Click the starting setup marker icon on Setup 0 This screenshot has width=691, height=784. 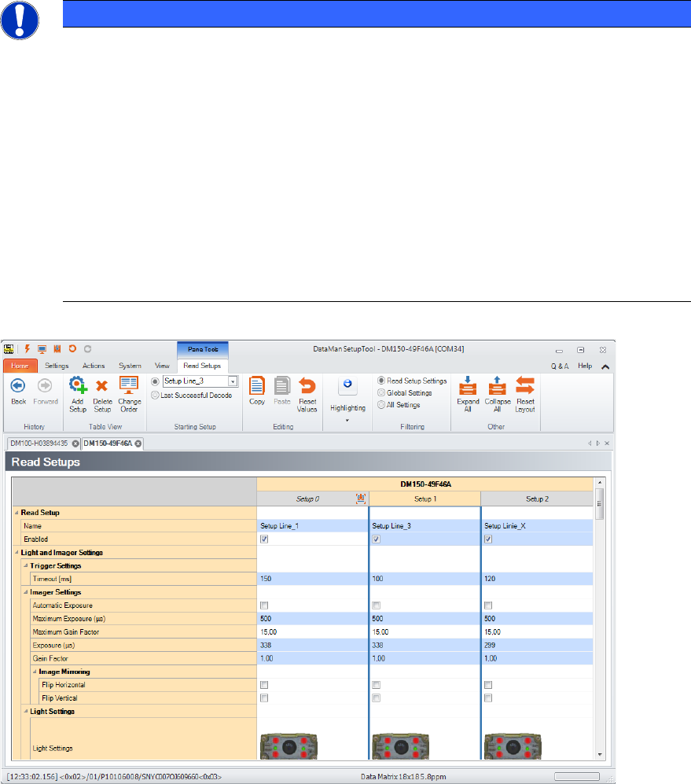coord(361,499)
